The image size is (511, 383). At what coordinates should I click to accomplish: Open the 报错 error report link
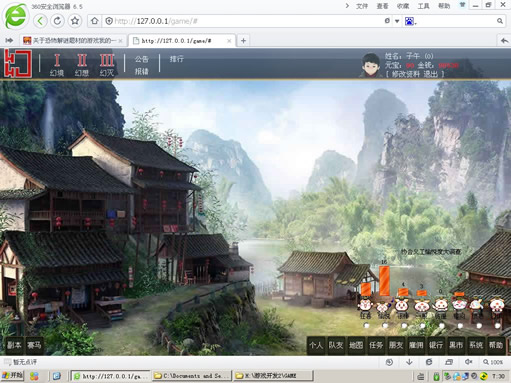click(141, 71)
